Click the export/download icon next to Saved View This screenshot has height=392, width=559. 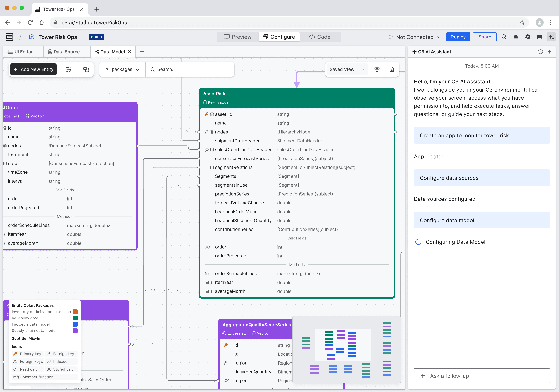(x=392, y=69)
